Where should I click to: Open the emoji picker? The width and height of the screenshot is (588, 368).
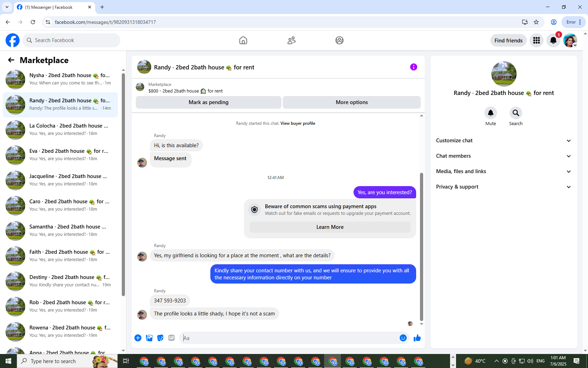(x=403, y=338)
